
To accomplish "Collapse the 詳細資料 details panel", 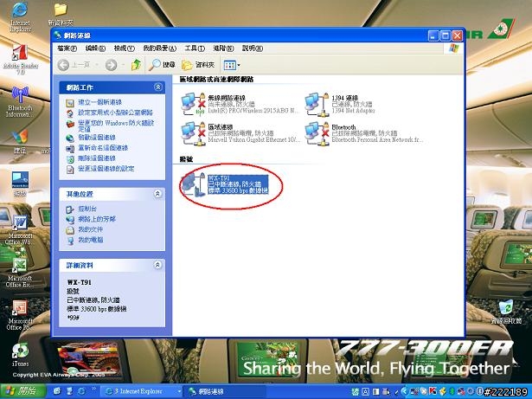I will [157, 265].
